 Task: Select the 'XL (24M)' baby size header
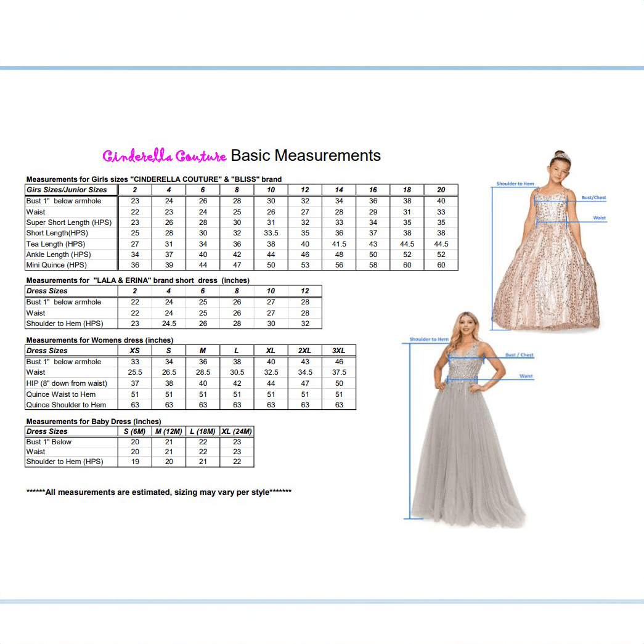(x=237, y=431)
